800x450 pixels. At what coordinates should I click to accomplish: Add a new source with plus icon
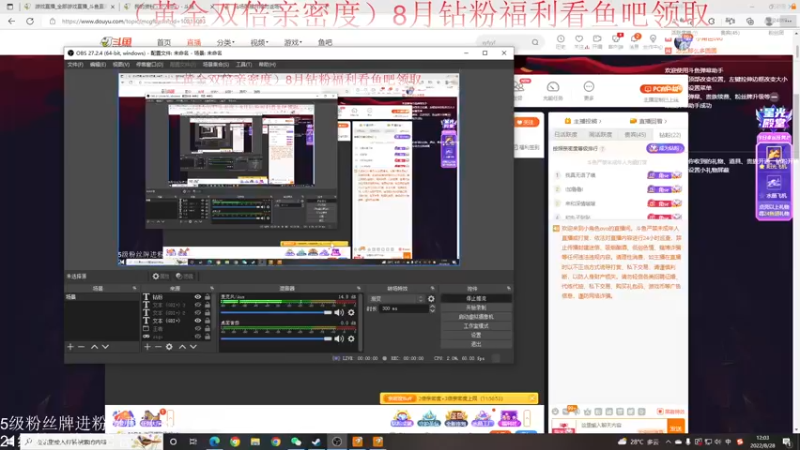point(147,347)
